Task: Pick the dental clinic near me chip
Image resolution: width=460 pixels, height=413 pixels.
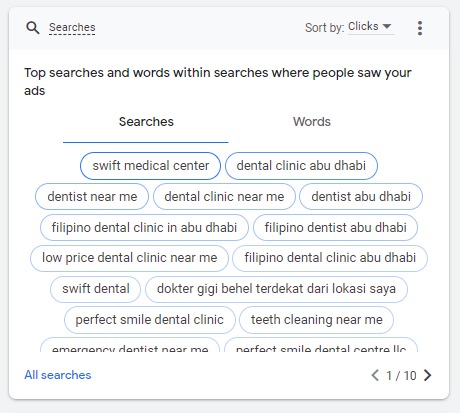Action: (224, 196)
